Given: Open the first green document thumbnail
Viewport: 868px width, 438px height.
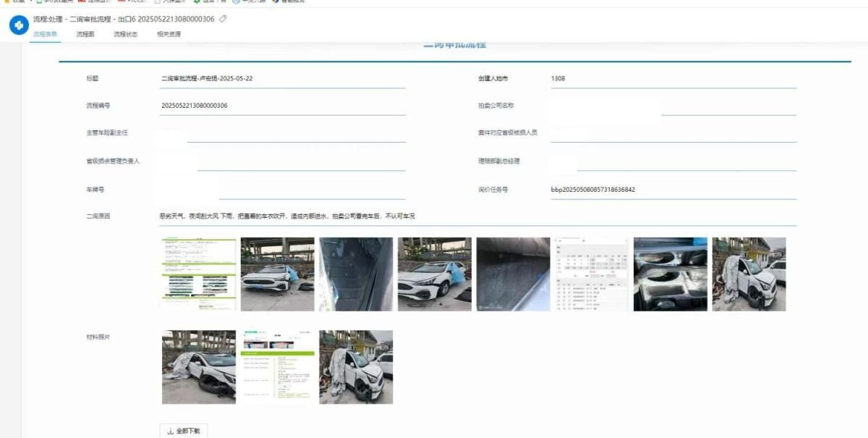Looking at the screenshot, I should pyautogui.click(x=199, y=274).
